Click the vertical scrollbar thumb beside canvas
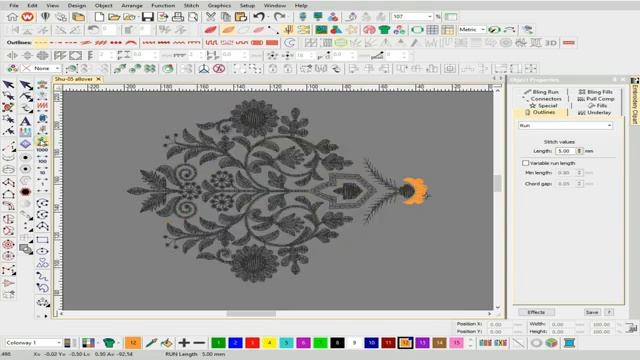Viewport: 640px width, 360px height. 498,183
